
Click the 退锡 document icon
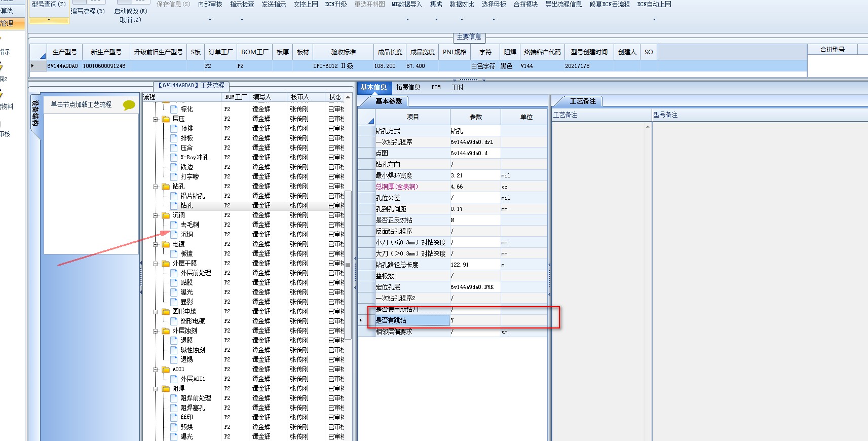(x=174, y=359)
